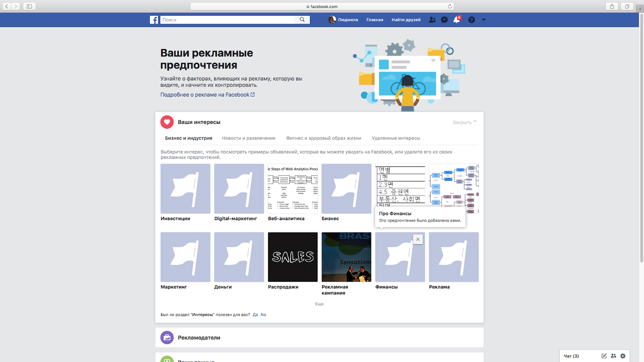Image resolution: width=644 pixels, height=362 pixels.
Task: Switch to Фитнес и здоровый образ жизни tab
Action: click(x=324, y=138)
